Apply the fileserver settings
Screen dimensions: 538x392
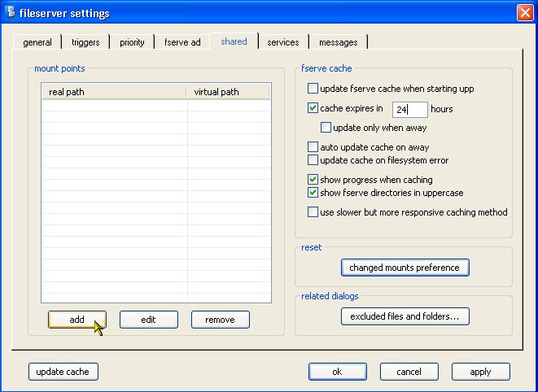point(481,372)
